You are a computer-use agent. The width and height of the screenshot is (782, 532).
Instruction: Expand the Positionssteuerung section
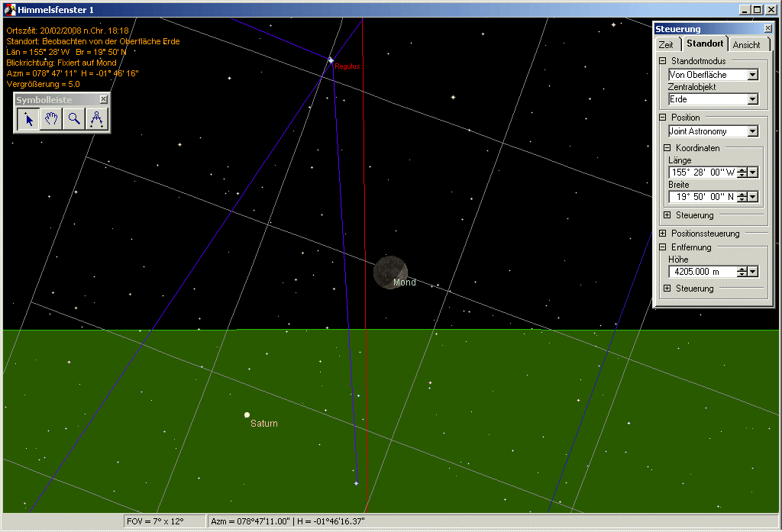tap(662, 234)
